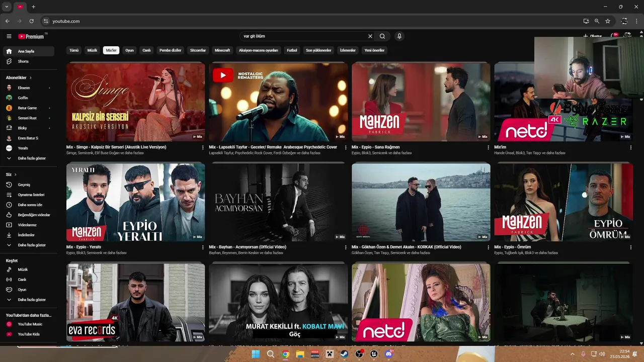Click the magnifier search button

382,36
